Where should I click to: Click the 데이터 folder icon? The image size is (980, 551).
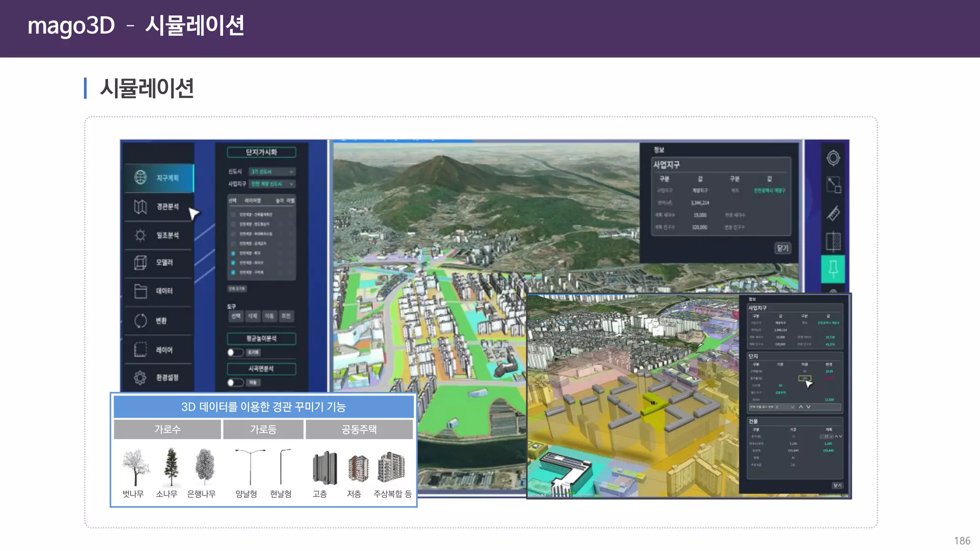[140, 291]
